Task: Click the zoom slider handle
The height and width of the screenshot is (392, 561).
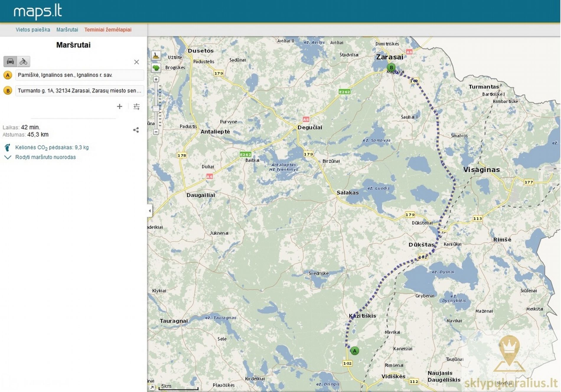Action: pyautogui.click(x=156, y=109)
